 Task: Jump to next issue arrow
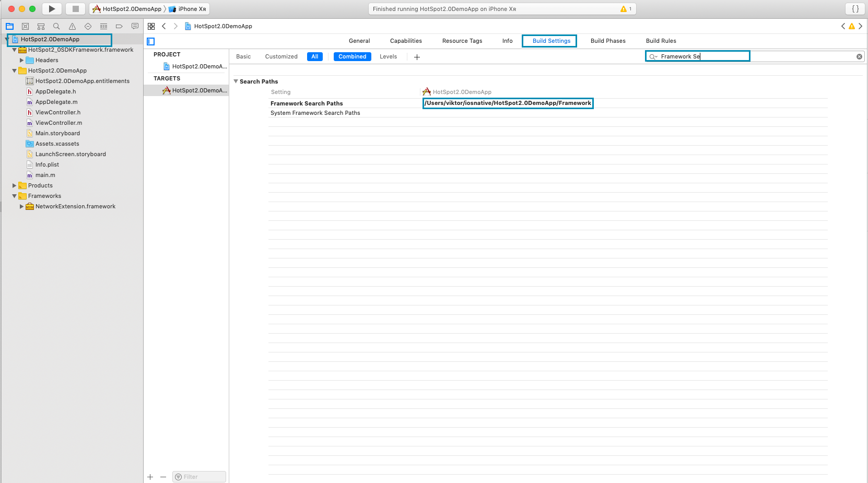pyautogui.click(x=861, y=26)
